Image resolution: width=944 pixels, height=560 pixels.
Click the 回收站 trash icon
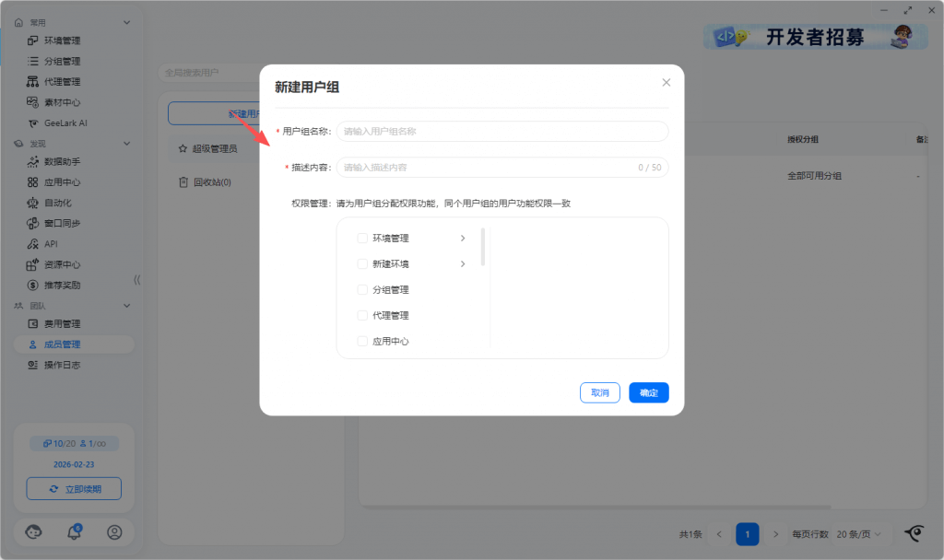click(183, 182)
